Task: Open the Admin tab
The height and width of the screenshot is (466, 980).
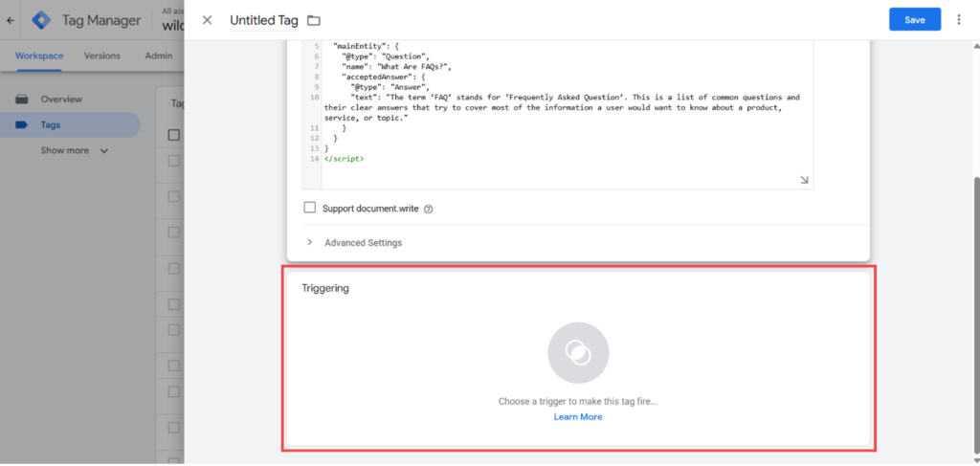Action: 159,55
